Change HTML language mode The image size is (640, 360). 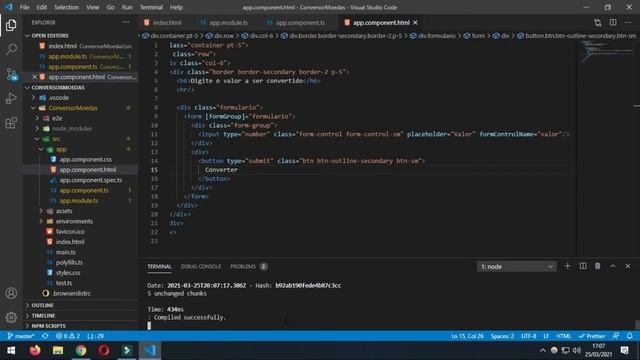pos(564,336)
